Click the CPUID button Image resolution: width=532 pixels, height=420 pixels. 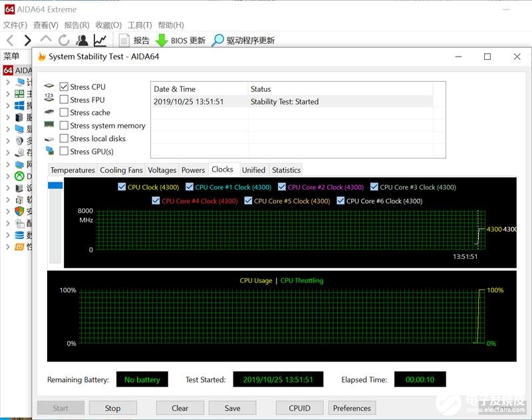(x=300, y=408)
